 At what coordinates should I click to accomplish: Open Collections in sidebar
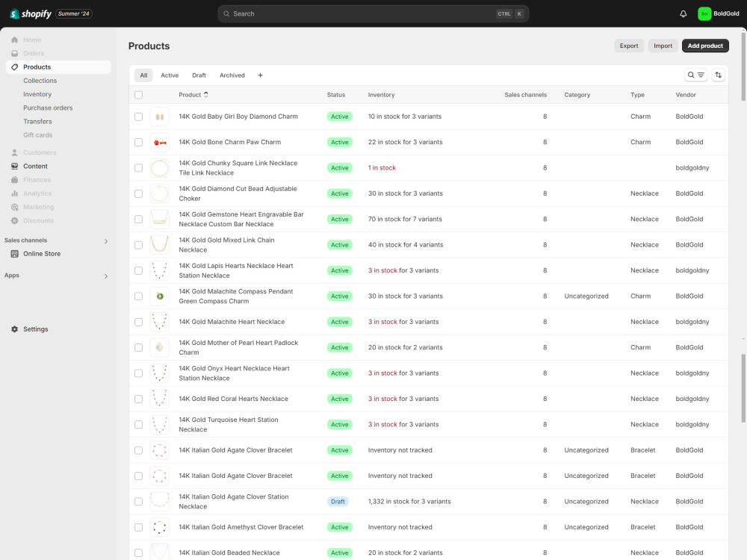(x=40, y=81)
